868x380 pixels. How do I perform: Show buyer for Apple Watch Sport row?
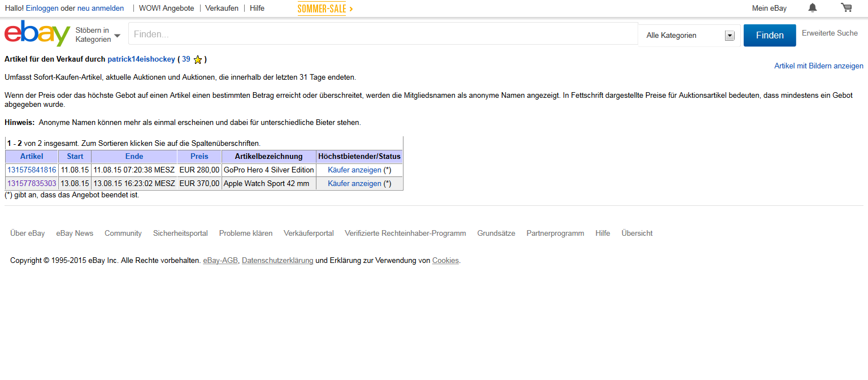[354, 184]
